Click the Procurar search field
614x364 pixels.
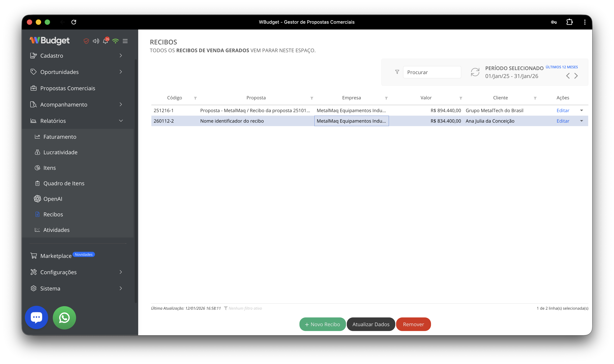(432, 72)
